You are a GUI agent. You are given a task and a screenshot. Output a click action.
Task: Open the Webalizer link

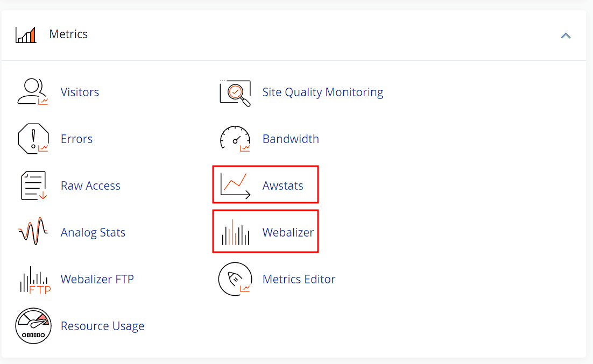pyautogui.click(x=288, y=232)
